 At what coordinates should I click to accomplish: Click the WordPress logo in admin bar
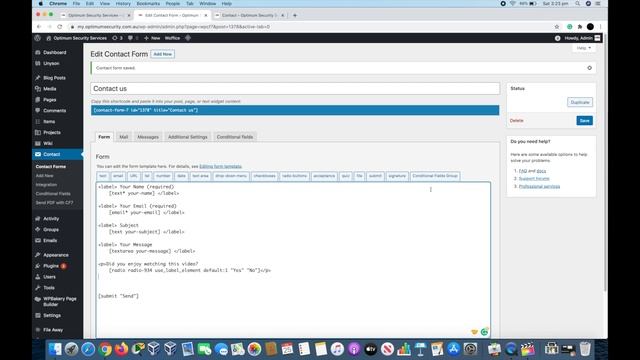[x=38, y=38]
